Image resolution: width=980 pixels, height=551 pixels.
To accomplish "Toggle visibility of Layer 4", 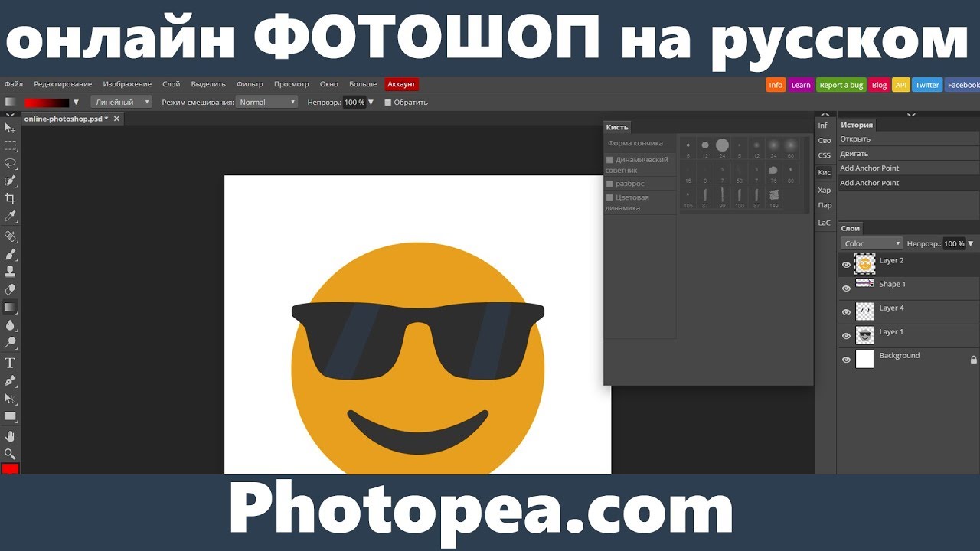I will click(846, 312).
